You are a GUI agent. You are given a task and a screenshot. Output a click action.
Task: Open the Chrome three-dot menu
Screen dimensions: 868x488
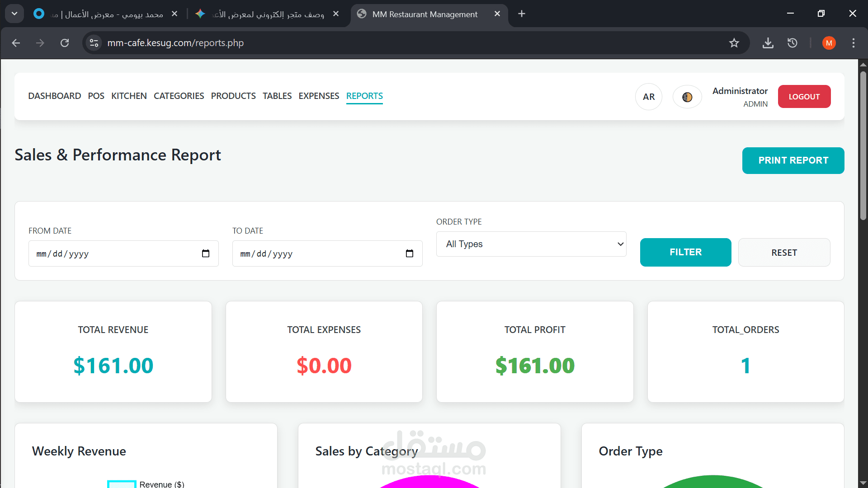pyautogui.click(x=854, y=43)
